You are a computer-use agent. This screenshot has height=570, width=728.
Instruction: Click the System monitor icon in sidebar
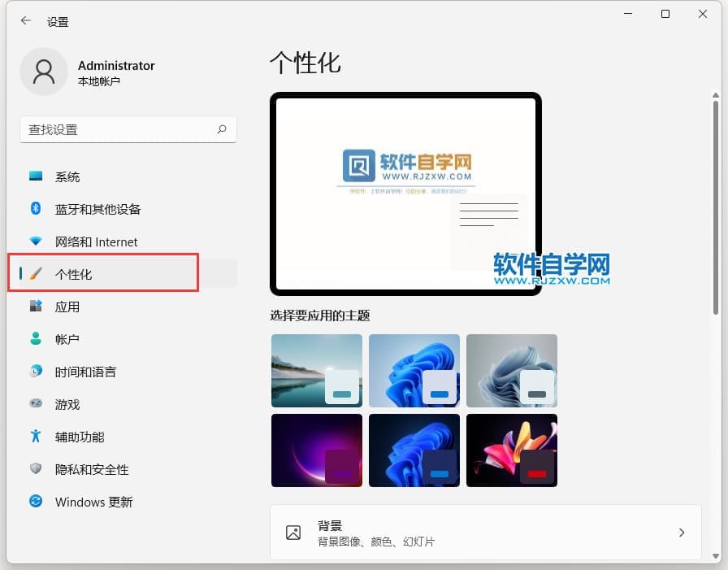36,176
